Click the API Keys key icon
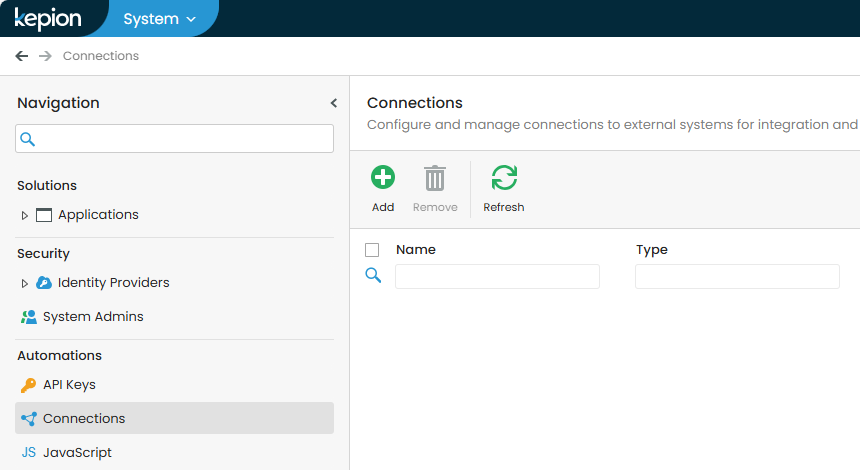 pos(28,385)
